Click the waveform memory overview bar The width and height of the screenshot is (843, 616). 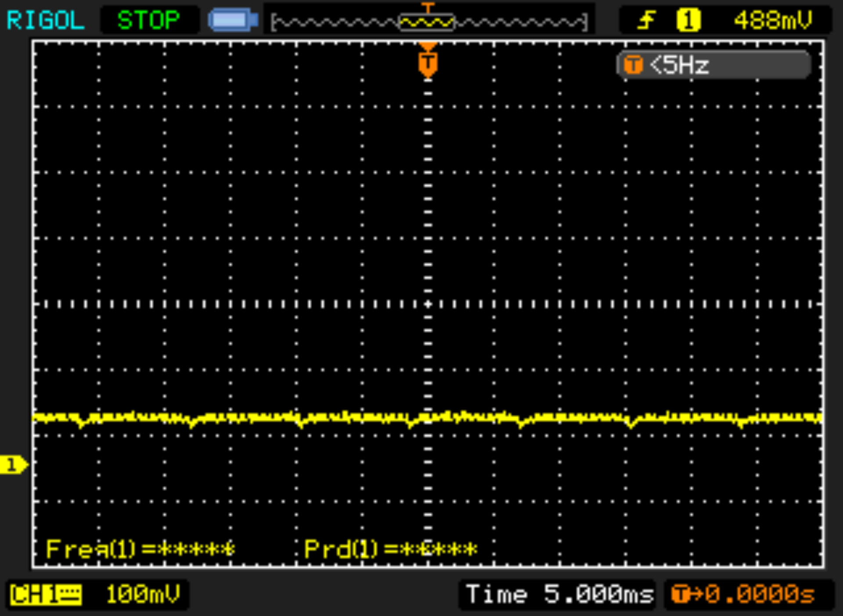(429, 22)
